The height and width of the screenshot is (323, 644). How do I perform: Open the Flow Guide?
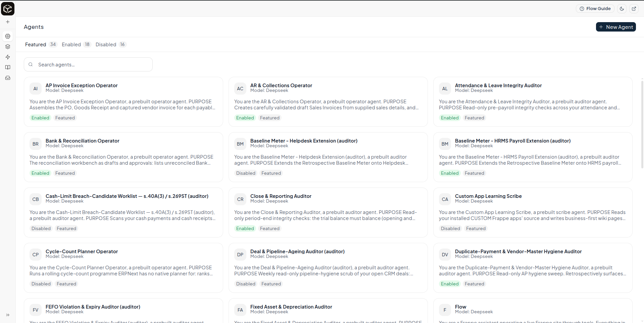pos(595,9)
